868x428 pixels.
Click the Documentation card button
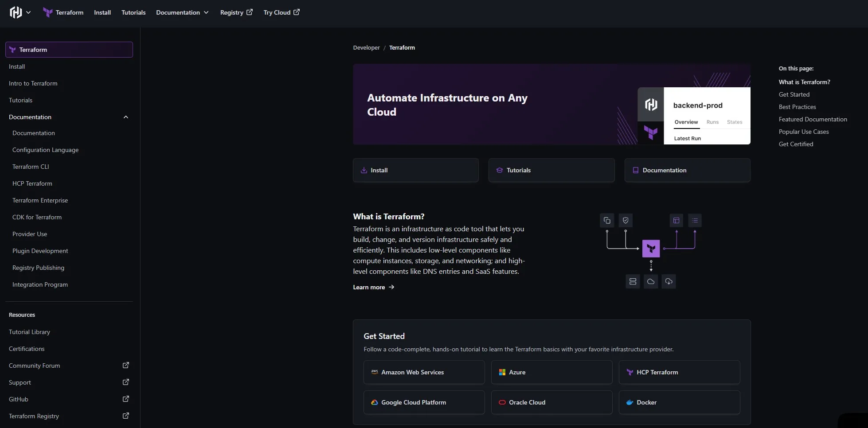coord(688,170)
